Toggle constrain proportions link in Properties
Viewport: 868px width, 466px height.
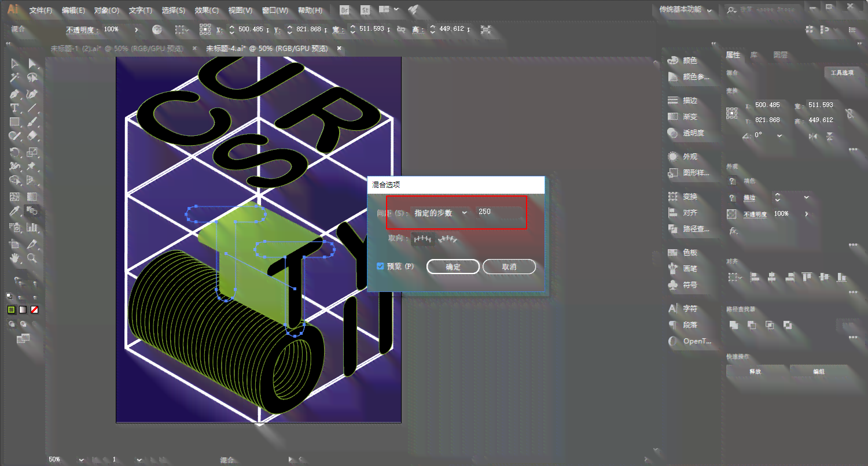pyautogui.click(x=849, y=113)
